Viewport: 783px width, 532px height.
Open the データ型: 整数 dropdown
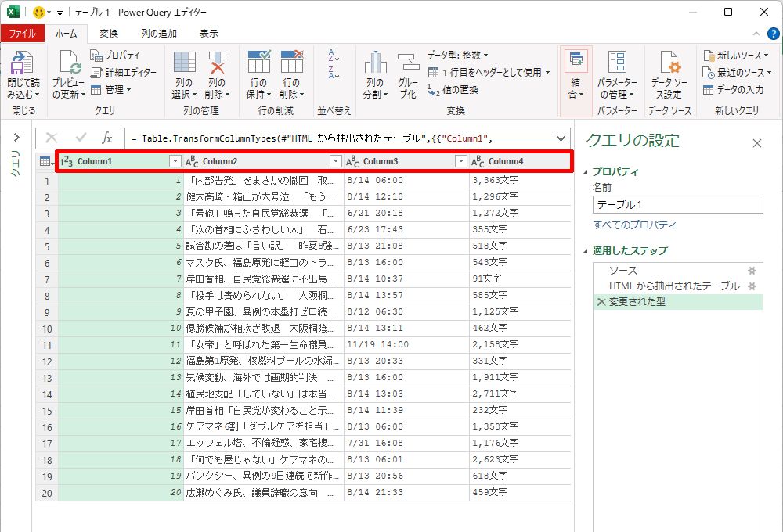[x=457, y=56]
